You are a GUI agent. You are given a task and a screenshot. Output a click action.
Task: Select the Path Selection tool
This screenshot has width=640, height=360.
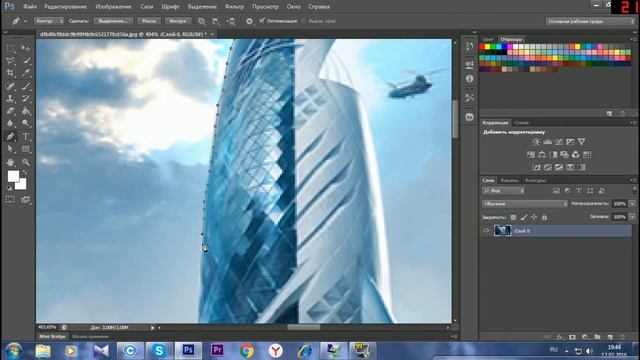[10, 149]
